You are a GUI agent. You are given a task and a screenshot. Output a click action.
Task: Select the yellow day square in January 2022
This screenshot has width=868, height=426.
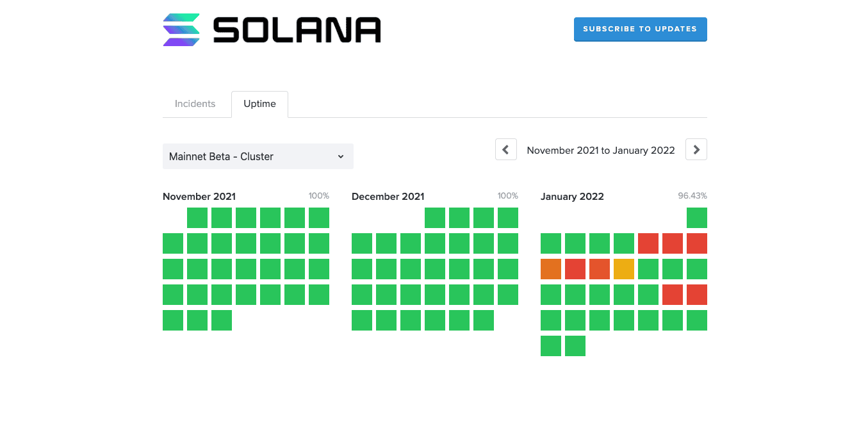(x=624, y=269)
